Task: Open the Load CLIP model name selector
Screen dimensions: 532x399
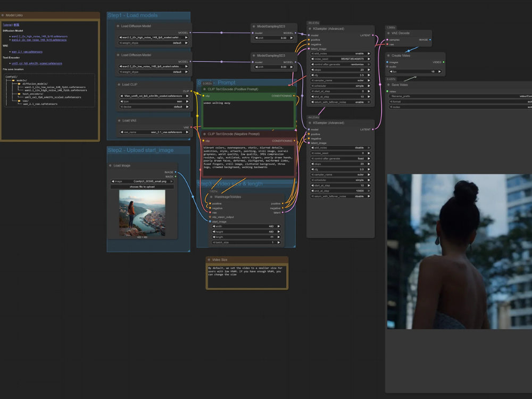Action: (154, 96)
